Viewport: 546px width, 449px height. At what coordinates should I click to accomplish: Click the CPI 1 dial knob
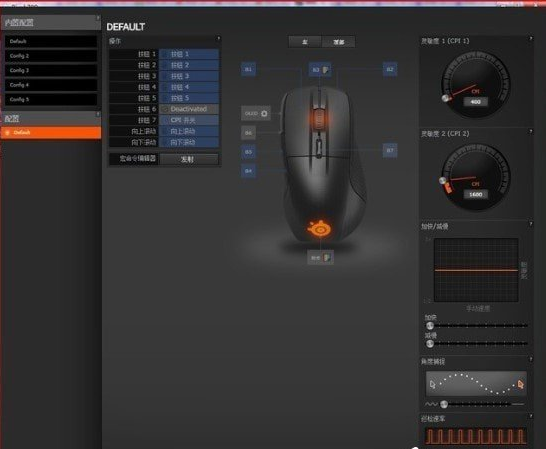point(445,98)
